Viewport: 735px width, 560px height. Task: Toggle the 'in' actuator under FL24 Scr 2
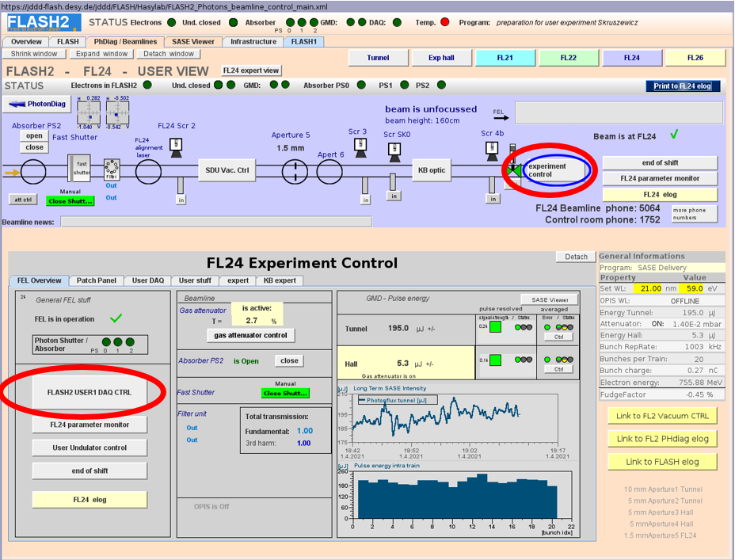[x=181, y=200]
